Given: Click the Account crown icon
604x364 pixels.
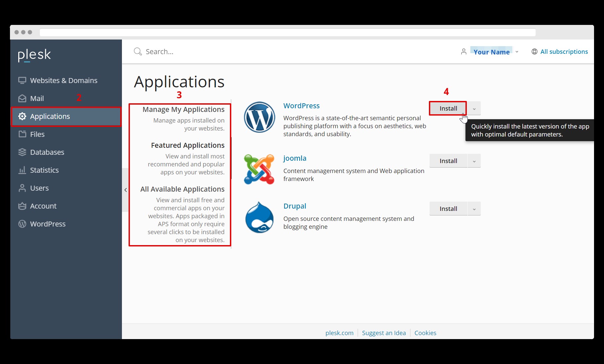Looking at the screenshot, I should tap(22, 206).
